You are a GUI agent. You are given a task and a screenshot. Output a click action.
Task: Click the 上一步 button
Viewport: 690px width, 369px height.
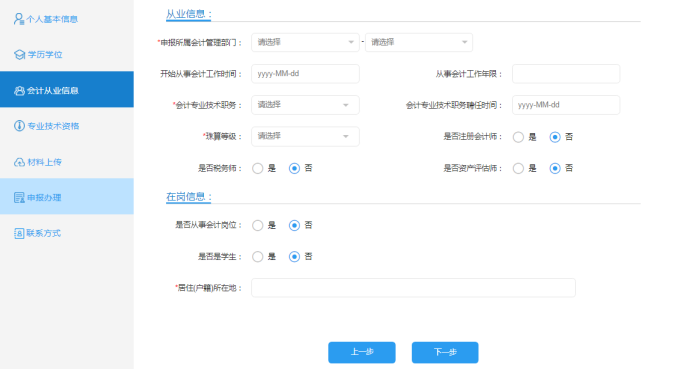362,352
